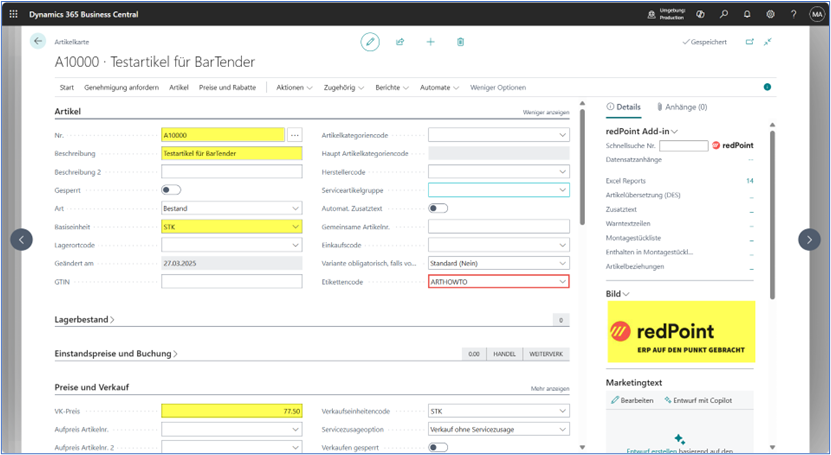Go back using the left arrow icon

coord(38,41)
